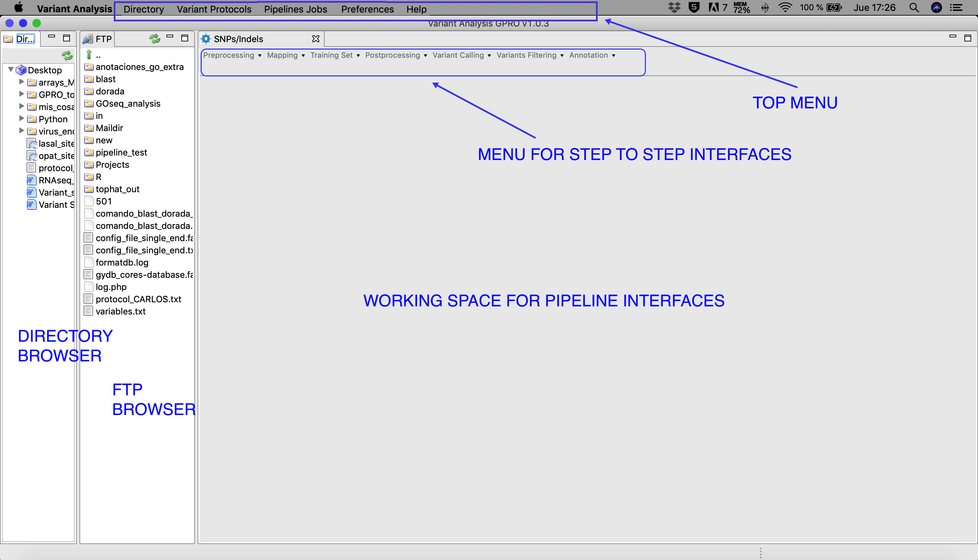
Task: Expand the arrays_M folder node
Action: click(21, 82)
